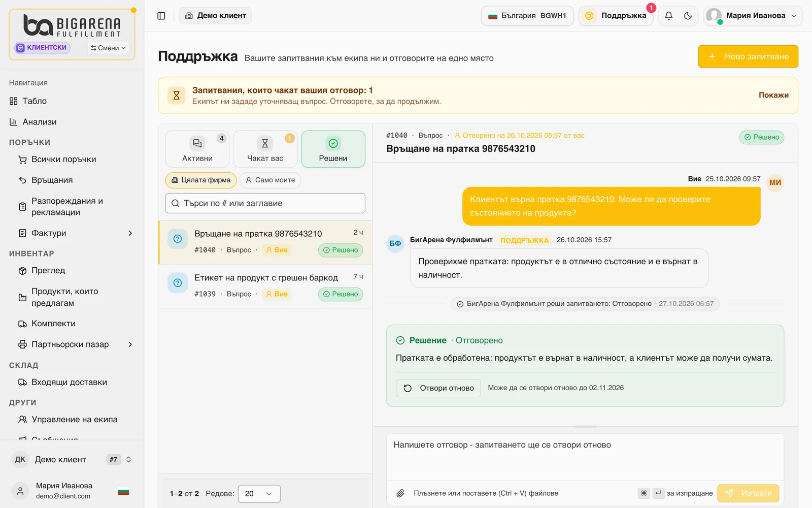Select the Само моите filter
The height and width of the screenshot is (508, 812).
tap(270, 180)
